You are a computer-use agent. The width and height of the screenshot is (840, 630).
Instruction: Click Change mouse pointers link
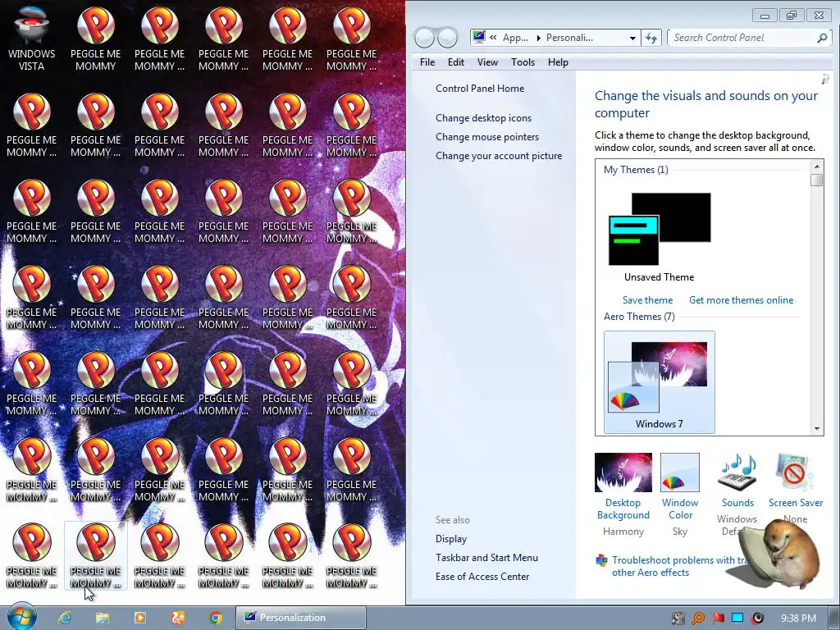click(487, 137)
